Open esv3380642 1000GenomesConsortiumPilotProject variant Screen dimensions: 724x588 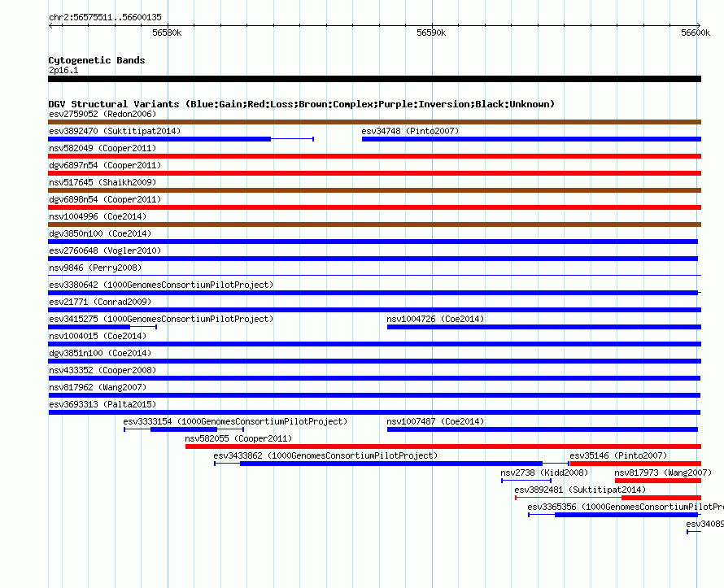tap(373, 293)
